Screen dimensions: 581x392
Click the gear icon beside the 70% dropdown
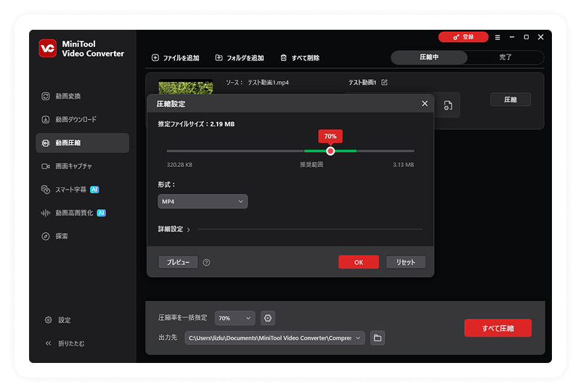[x=268, y=318]
